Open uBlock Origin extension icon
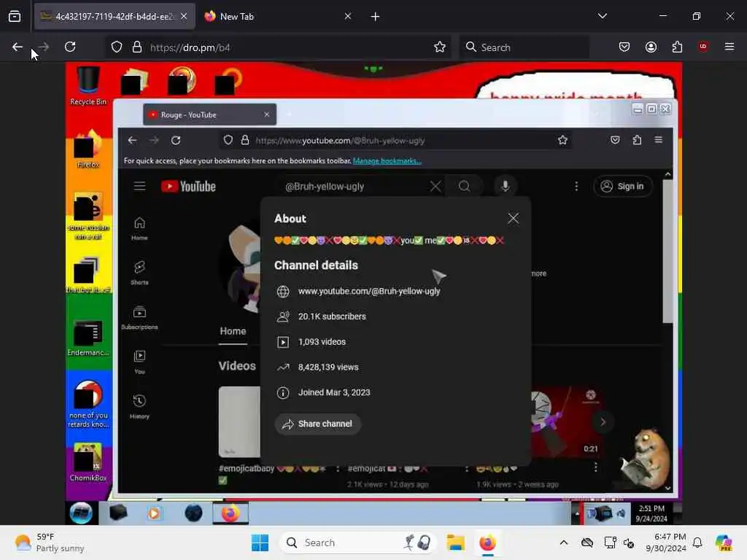This screenshot has width=747, height=560. (x=703, y=47)
